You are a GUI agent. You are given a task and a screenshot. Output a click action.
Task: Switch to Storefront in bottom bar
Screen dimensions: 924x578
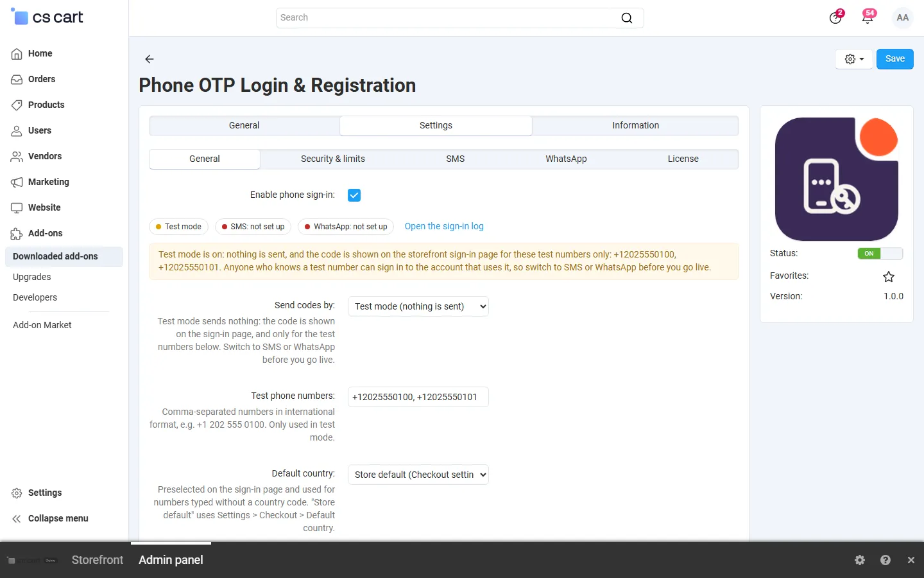[98, 560]
